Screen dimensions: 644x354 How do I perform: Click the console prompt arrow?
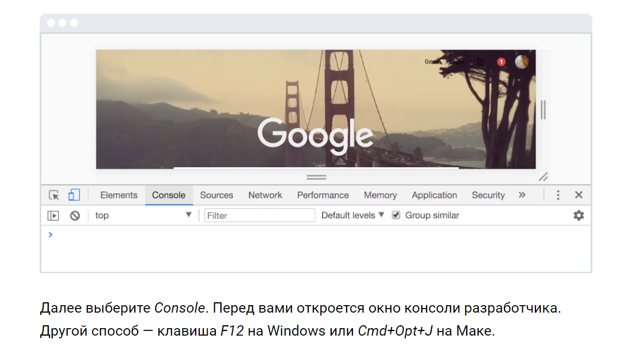(x=51, y=235)
